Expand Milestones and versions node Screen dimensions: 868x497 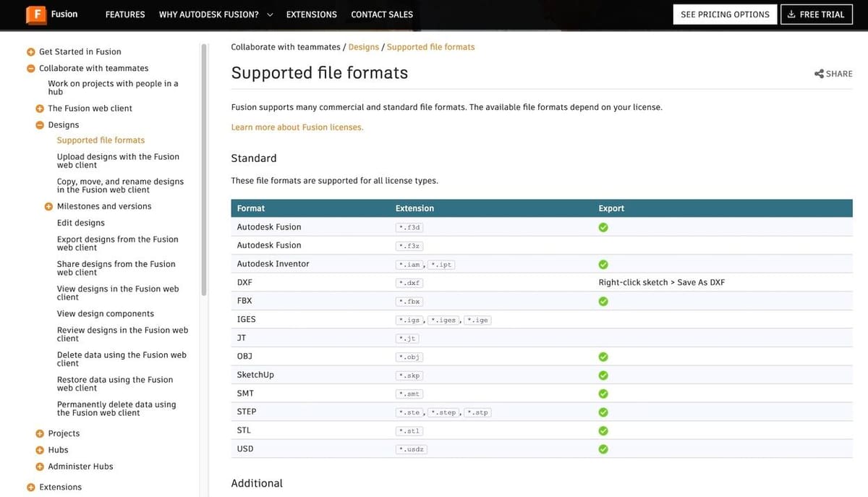[x=49, y=206]
